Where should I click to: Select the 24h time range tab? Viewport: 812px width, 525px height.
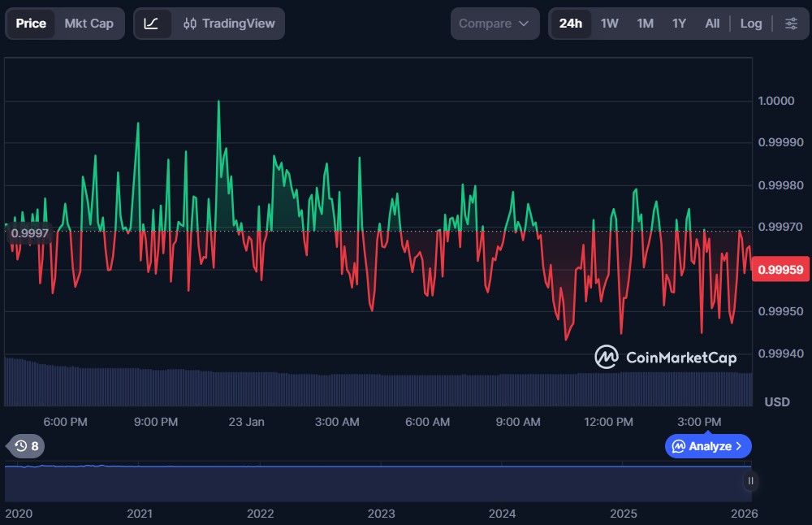coord(570,24)
